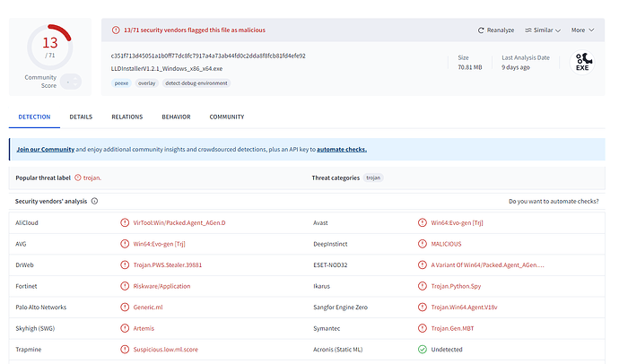Click the Join our Community link
Image resolution: width=619 pixels, height=364 pixels.
pos(46,150)
